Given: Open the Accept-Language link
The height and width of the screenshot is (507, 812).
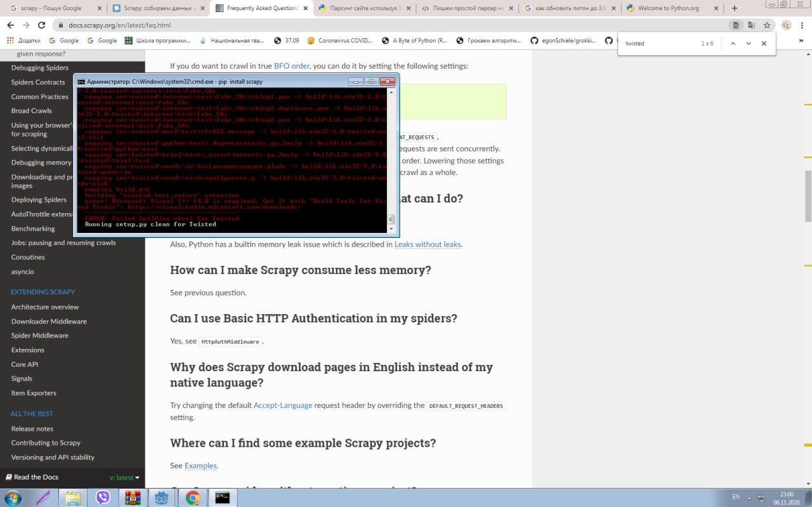Looking at the screenshot, I should tap(283, 405).
